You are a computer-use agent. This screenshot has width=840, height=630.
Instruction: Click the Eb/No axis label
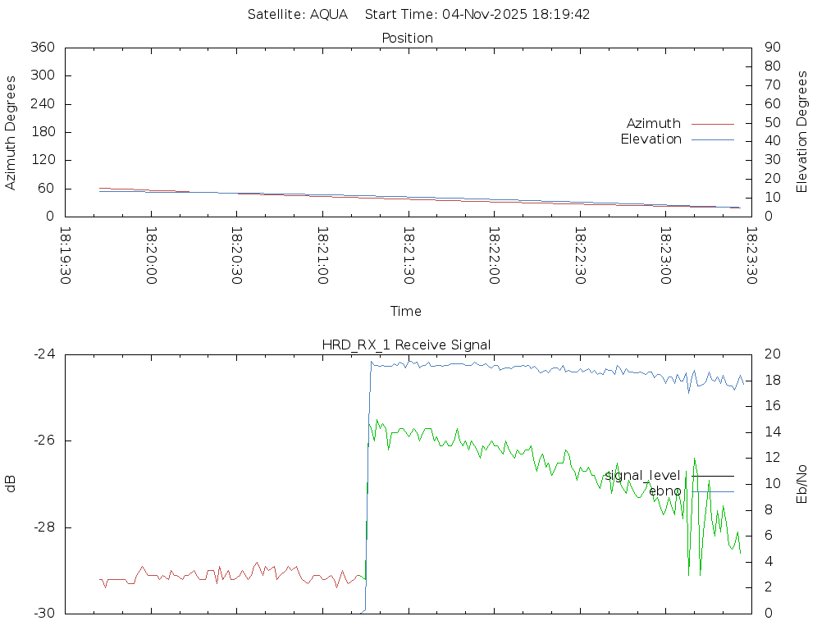coord(802,484)
